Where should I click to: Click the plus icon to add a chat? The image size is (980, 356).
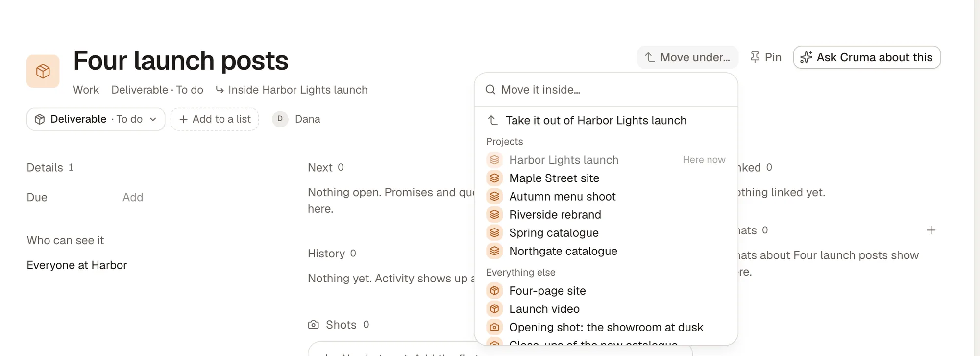tap(931, 230)
